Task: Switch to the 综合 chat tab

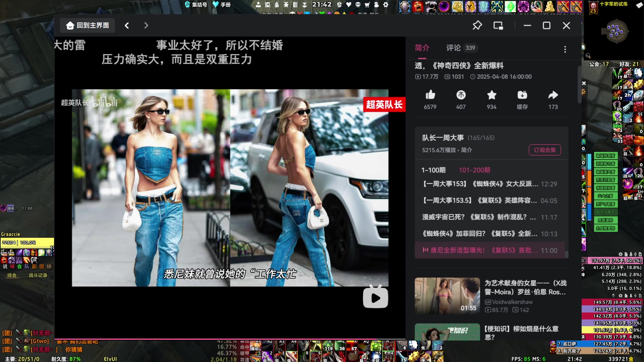Action: click(12, 276)
